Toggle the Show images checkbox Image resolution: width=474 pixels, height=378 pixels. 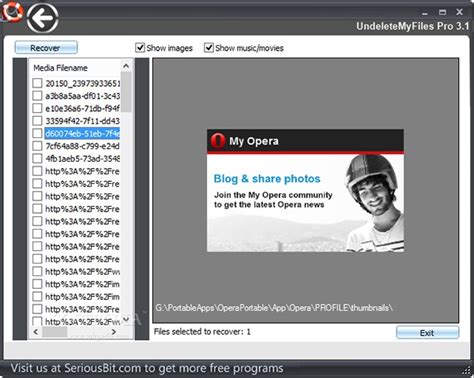point(140,48)
